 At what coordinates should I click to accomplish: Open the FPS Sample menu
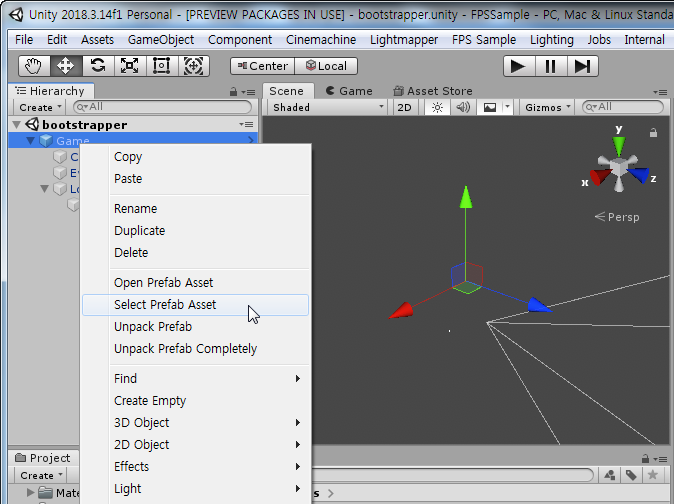click(x=484, y=40)
